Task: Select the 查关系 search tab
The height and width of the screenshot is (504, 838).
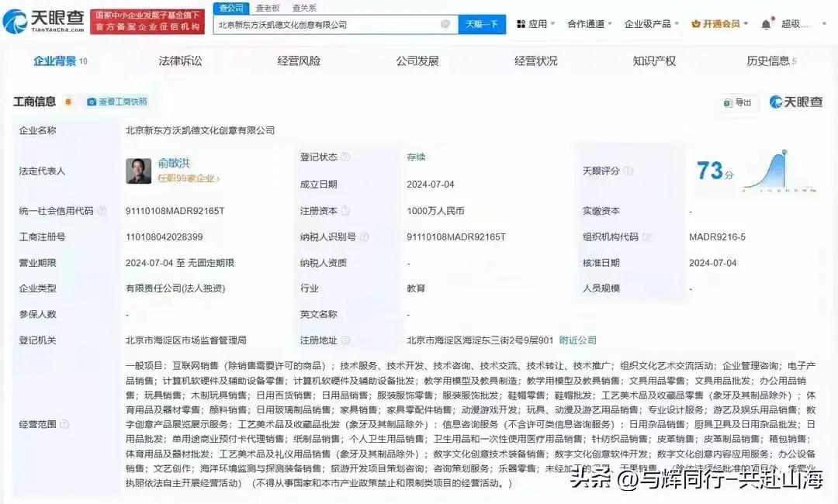Action: [x=304, y=8]
